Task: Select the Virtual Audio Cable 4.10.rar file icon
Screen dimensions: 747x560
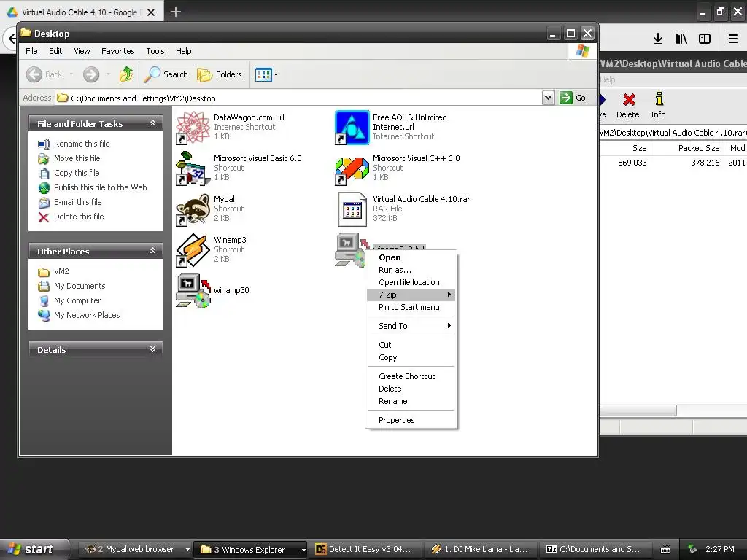Action: click(352, 209)
